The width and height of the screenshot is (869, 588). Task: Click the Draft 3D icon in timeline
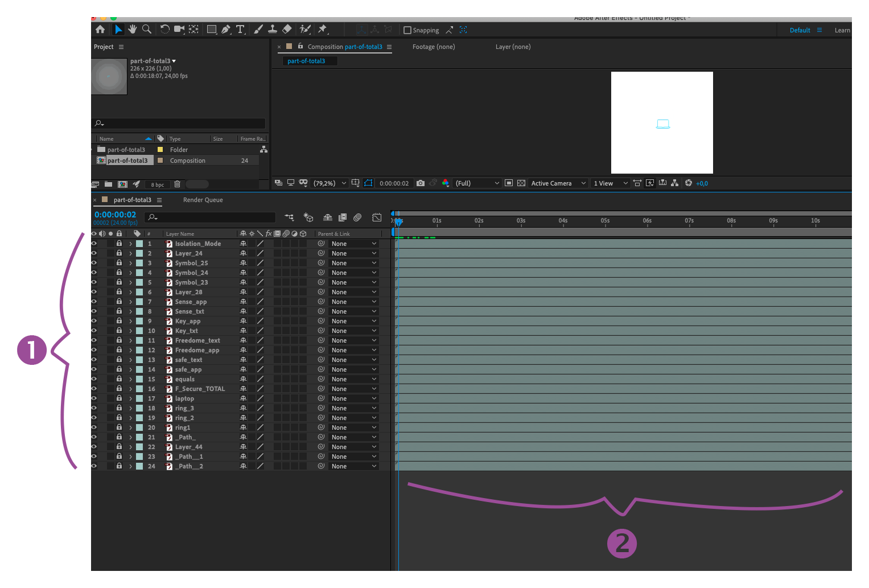coord(308,217)
